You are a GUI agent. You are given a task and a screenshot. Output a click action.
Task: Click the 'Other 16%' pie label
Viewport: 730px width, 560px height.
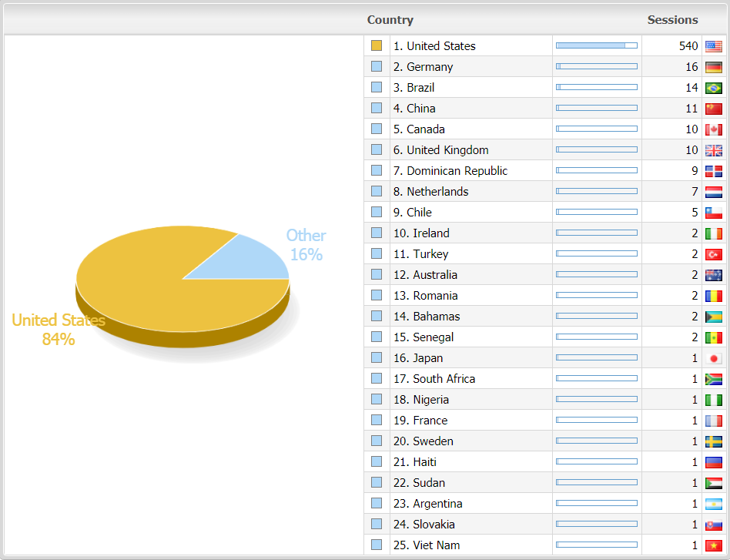(306, 245)
